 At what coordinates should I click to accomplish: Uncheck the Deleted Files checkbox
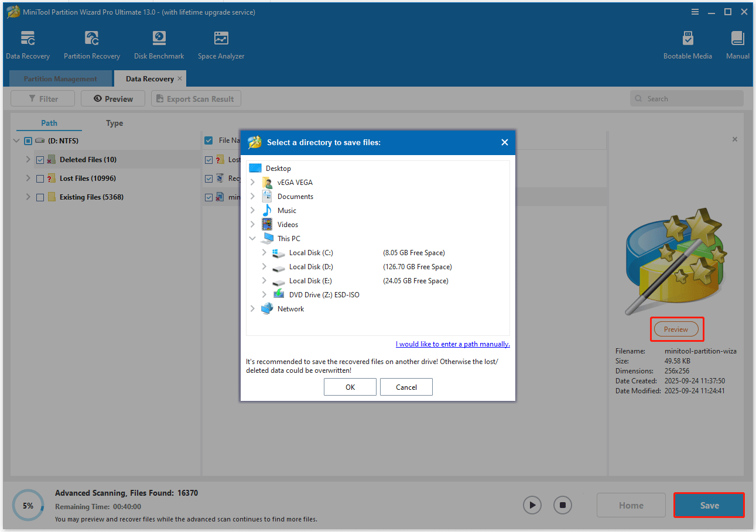tap(40, 159)
